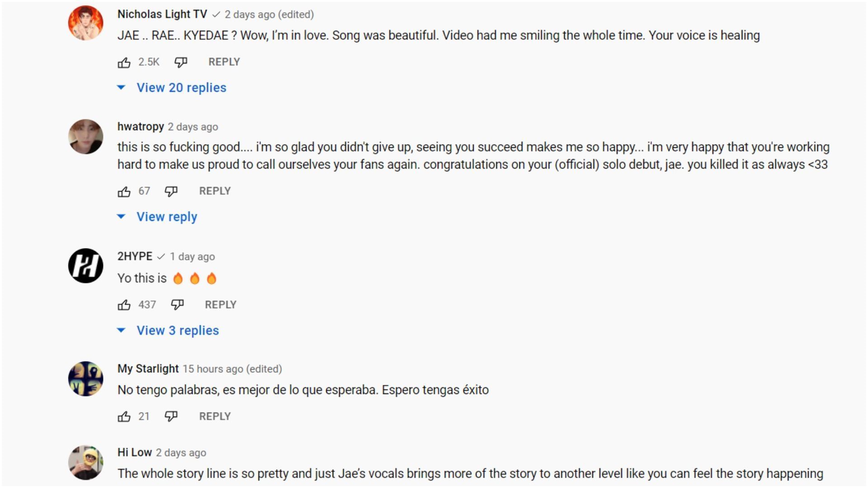The width and height of the screenshot is (868, 488).
Task: Expand hwatropy's View reply thread
Action: pos(166,217)
